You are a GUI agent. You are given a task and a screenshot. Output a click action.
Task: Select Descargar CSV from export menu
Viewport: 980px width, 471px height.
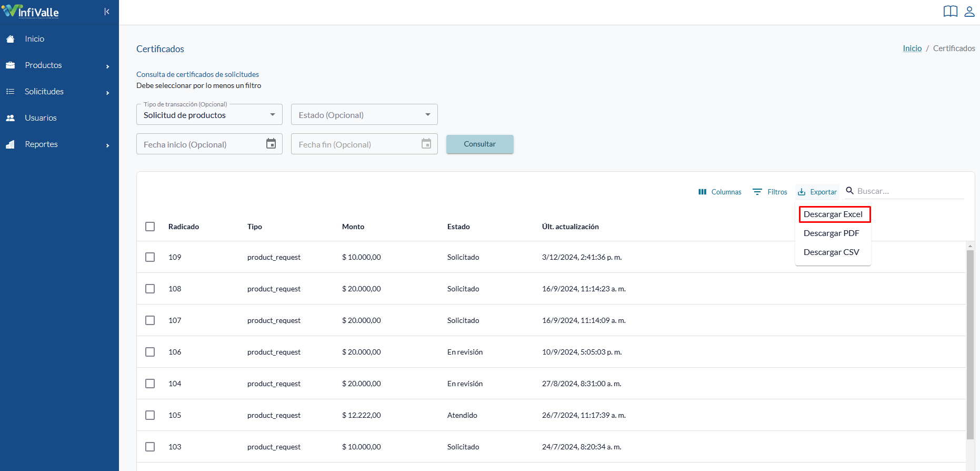pyautogui.click(x=833, y=252)
